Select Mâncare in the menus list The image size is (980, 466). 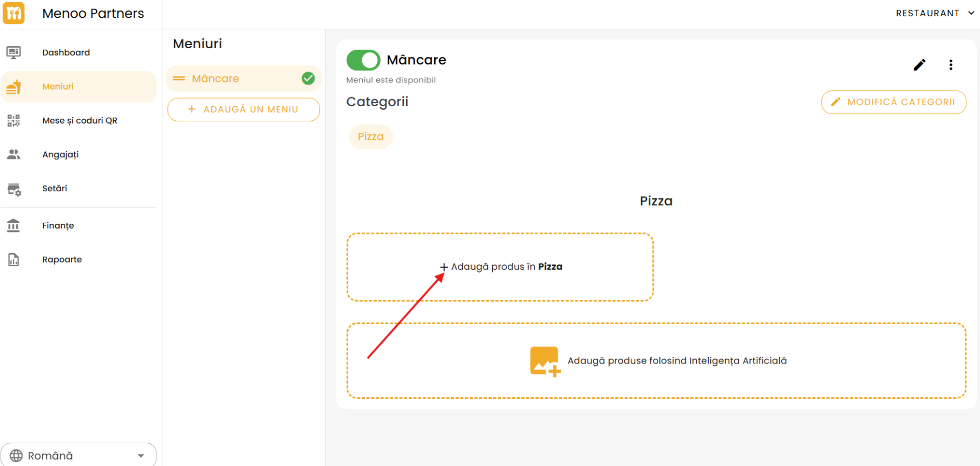(x=244, y=79)
